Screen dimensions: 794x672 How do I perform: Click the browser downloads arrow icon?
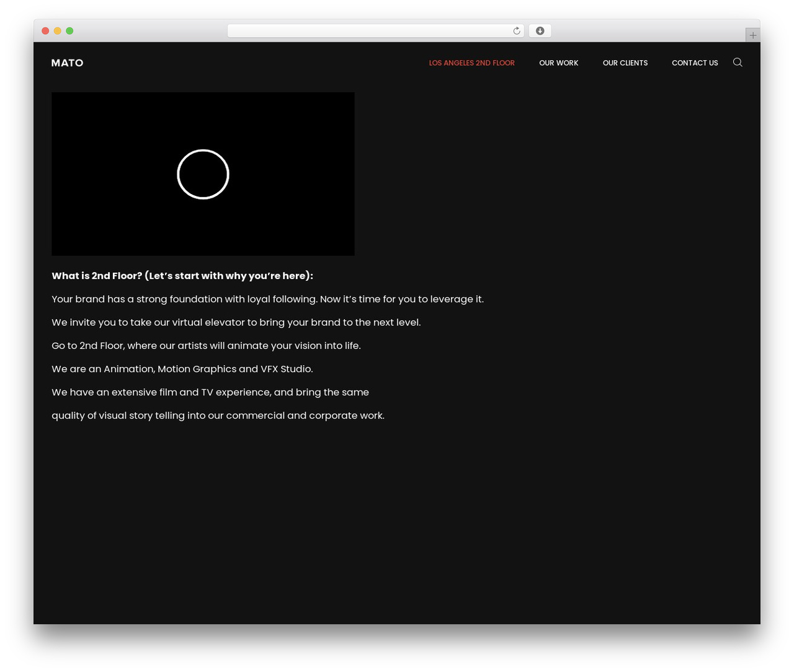[x=540, y=31]
